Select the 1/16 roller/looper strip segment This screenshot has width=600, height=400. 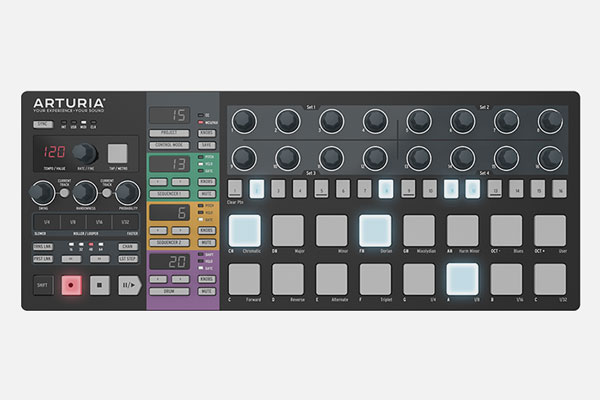pos(99,222)
